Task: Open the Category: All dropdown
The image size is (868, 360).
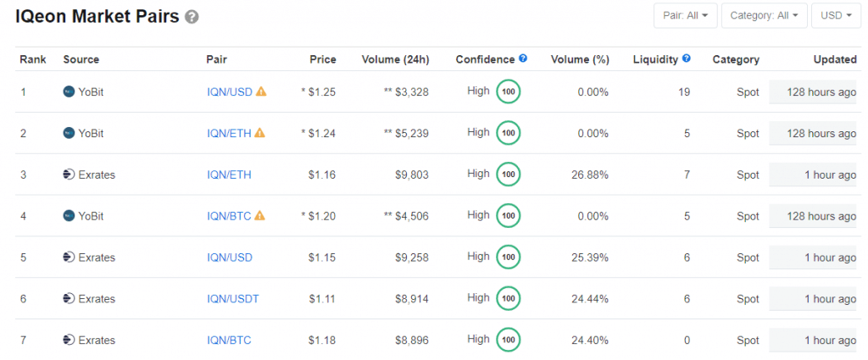Action: (x=764, y=15)
